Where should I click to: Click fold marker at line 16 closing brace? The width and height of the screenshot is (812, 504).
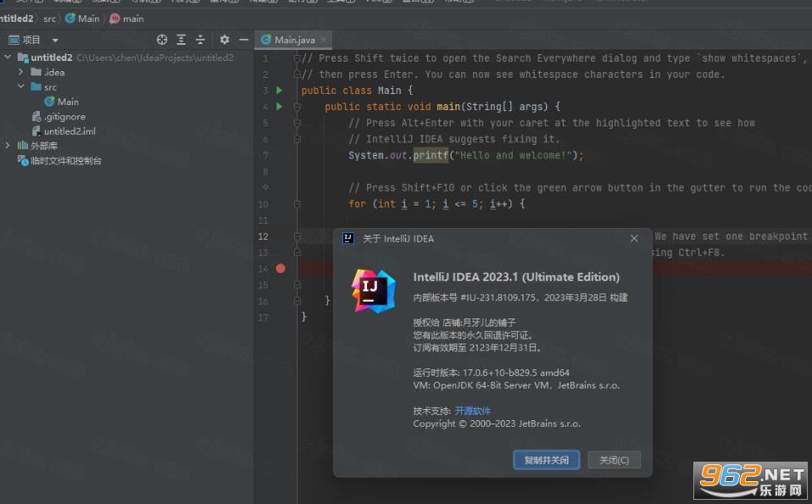pos(298,301)
